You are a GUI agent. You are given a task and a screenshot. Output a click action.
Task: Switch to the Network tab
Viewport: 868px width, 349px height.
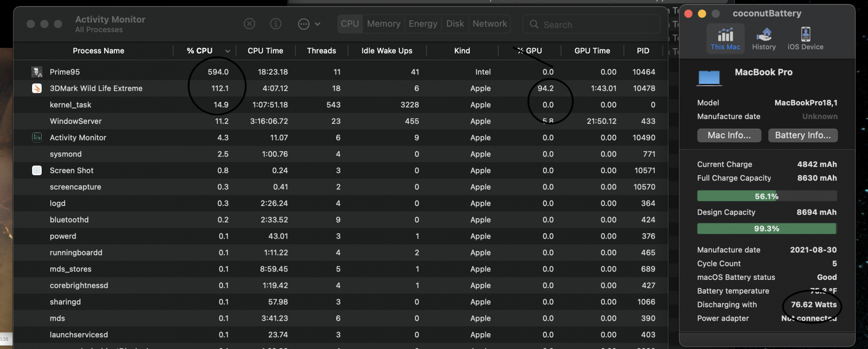click(x=490, y=24)
